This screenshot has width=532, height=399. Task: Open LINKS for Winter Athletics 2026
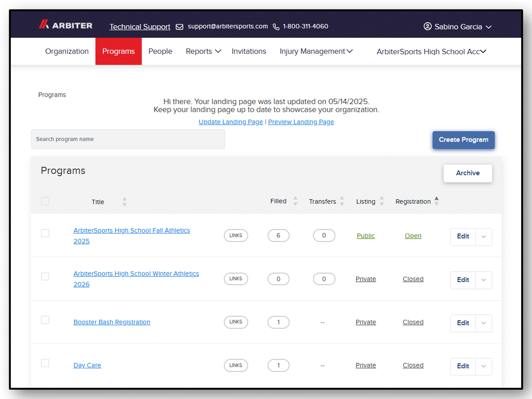pos(236,279)
